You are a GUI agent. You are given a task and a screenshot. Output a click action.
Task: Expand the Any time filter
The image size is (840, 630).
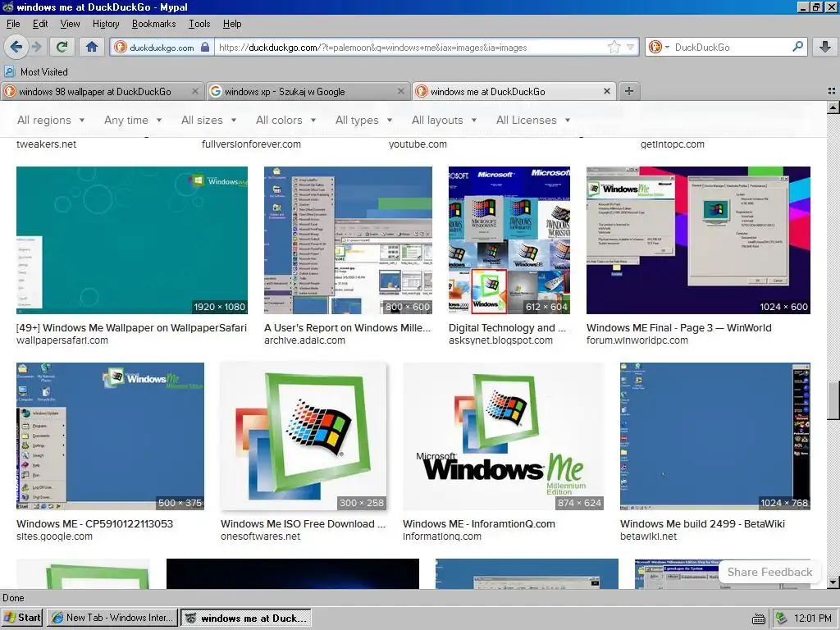pos(133,120)
